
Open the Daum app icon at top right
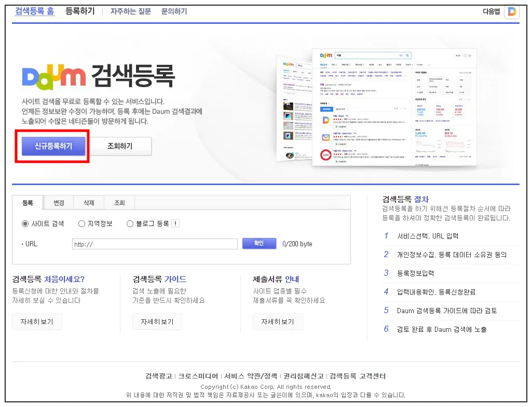point(512,11)
